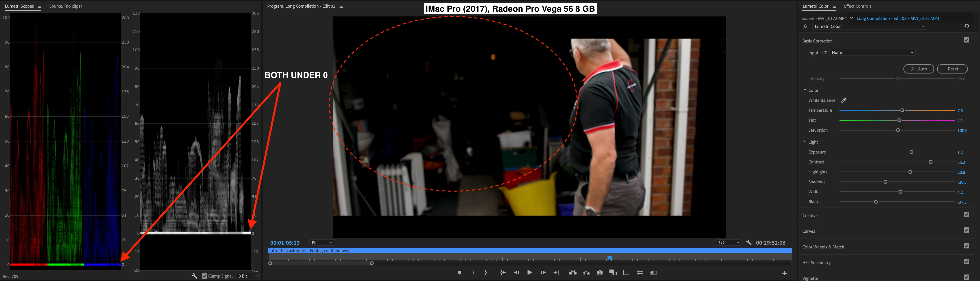980x281 pixels.
Task: Open Lumetri Scopes wrench settings
Action: [194, 276]
